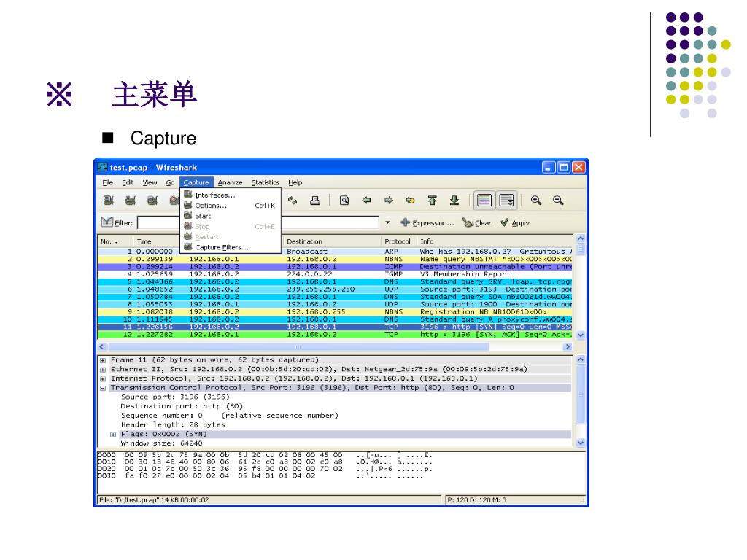Open the View menu
This screenshot has width=747, height=560.
tap(150, 182)
